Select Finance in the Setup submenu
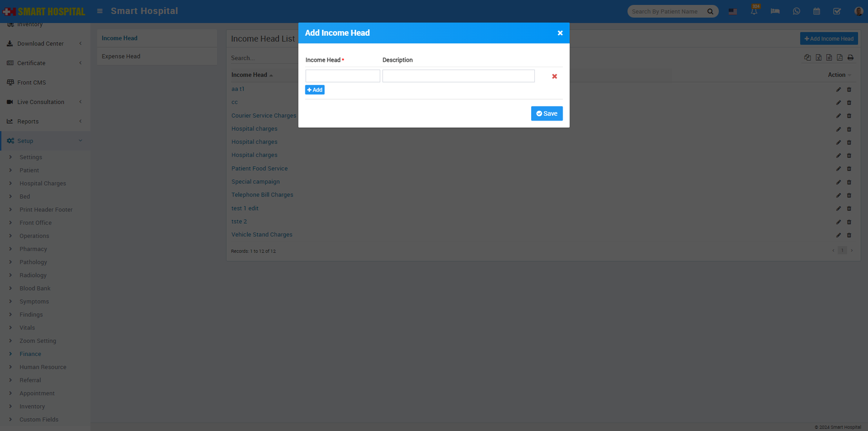The image size is (868, 431). click(30, 354)
